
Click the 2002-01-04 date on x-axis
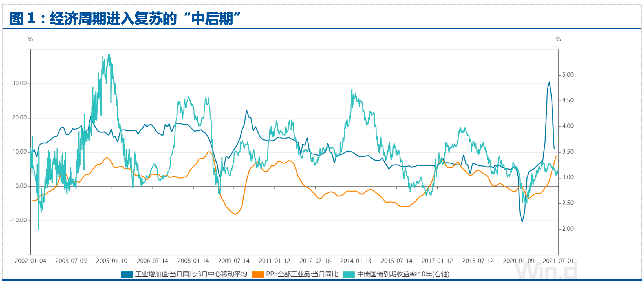30,261
